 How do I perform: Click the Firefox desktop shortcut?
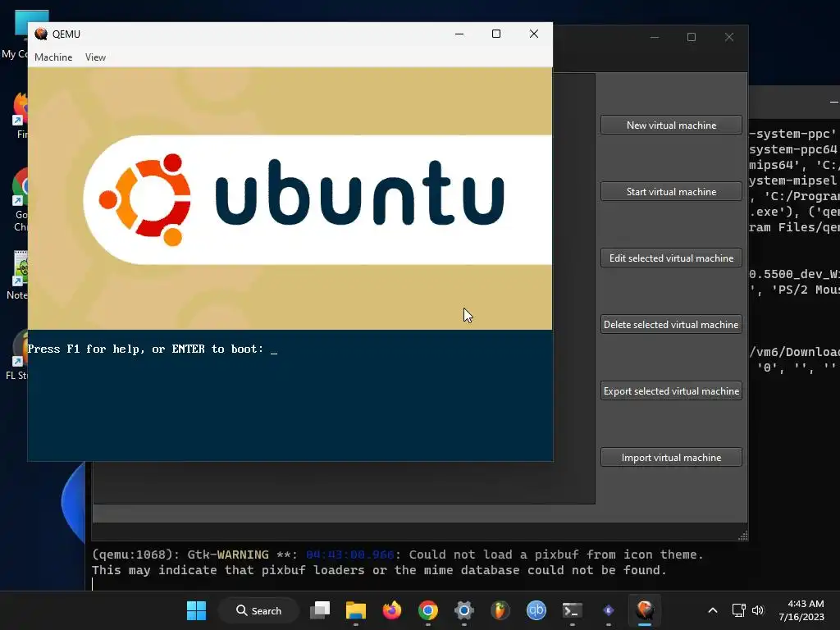[x=21, y=115]
